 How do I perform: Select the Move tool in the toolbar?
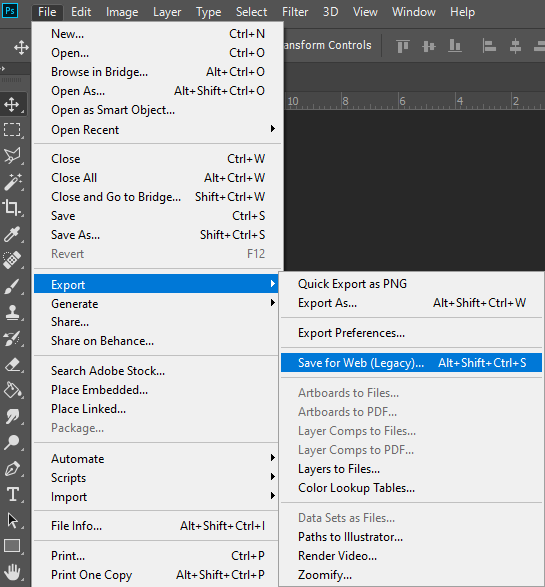coord(12,104)
